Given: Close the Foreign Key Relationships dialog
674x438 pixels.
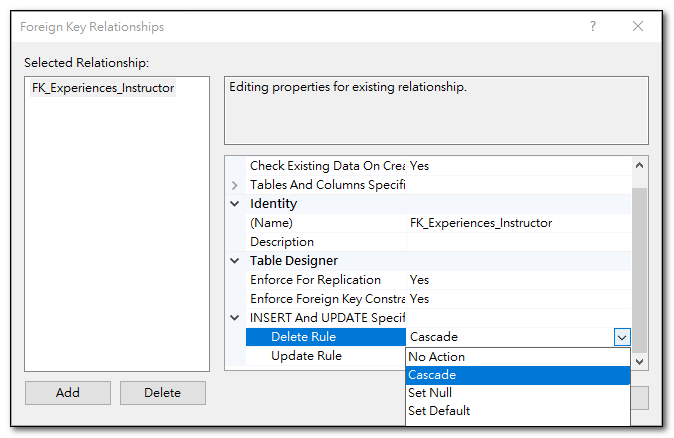Looking at the screenshot, I should 638,27.
